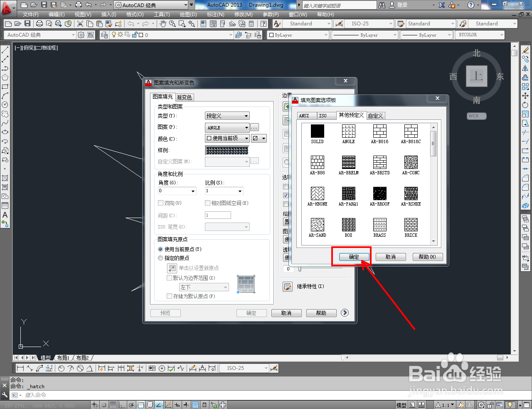
Task: Click the toolbar lock icon in status bar
Action: pos(490,405)
